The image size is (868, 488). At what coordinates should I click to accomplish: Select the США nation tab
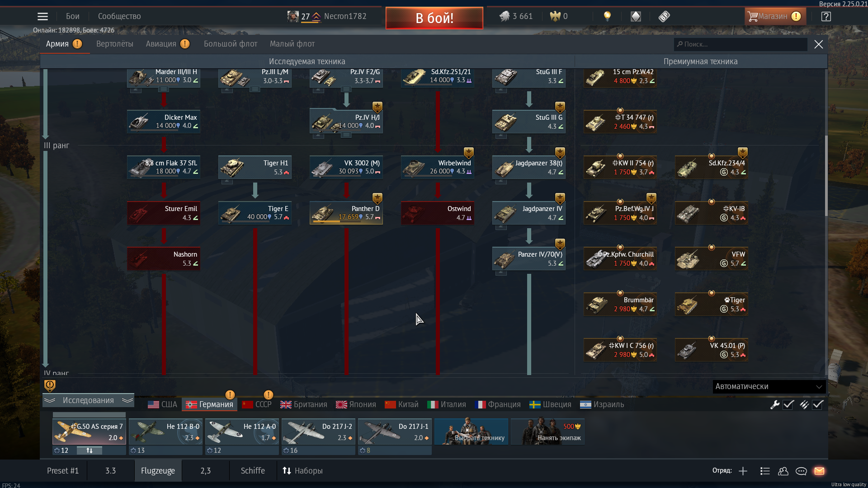[163, 404]
